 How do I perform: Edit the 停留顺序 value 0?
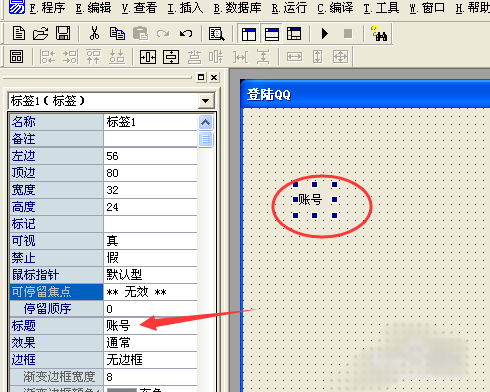[150, 309]
